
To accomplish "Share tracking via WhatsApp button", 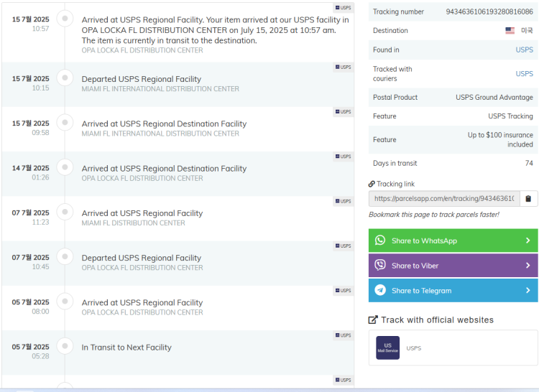I will point(453,241).
